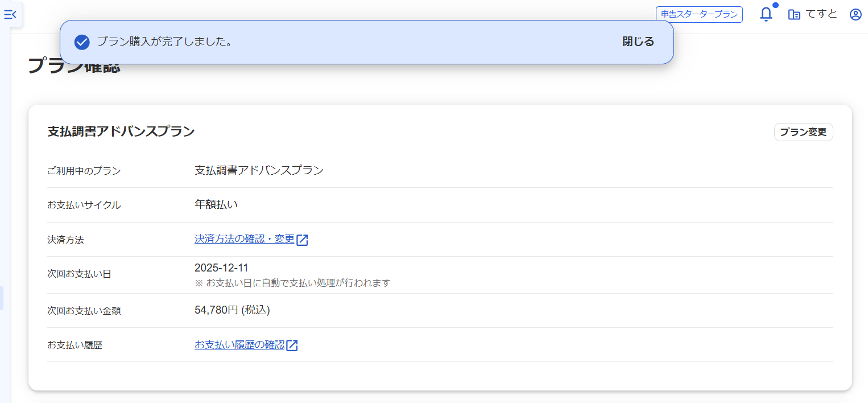The width and height of the screenshot is (868, 403).
Task: Open the user account profile icon
Action: (855, 15)
